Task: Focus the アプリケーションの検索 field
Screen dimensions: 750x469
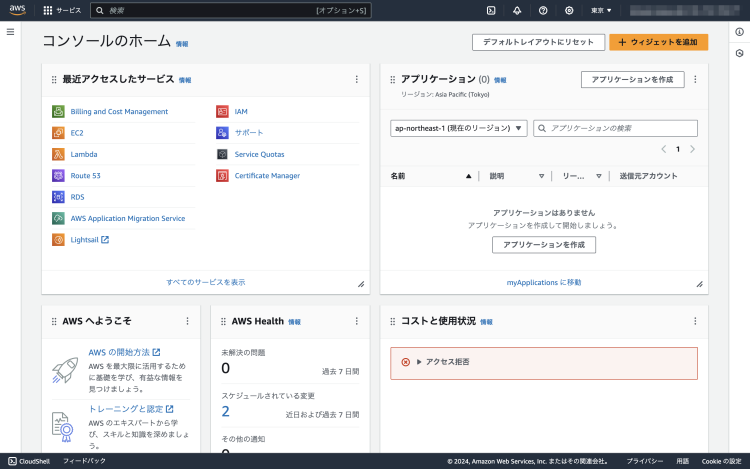Action: click(615, 128)
